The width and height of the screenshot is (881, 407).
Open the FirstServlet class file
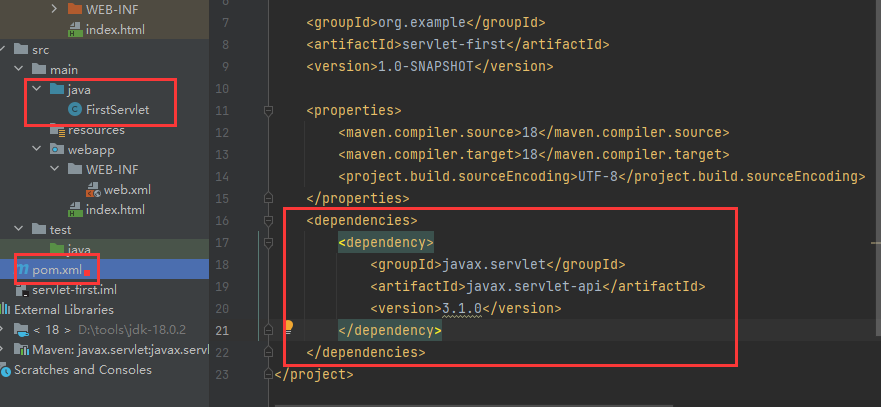(x=117, y=110)
